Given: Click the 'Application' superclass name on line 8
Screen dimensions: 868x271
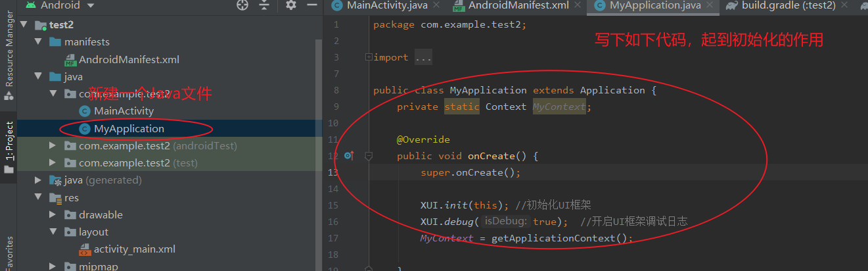Looking at the screenshot, I should pyautogui.click(x=612, y=90).
